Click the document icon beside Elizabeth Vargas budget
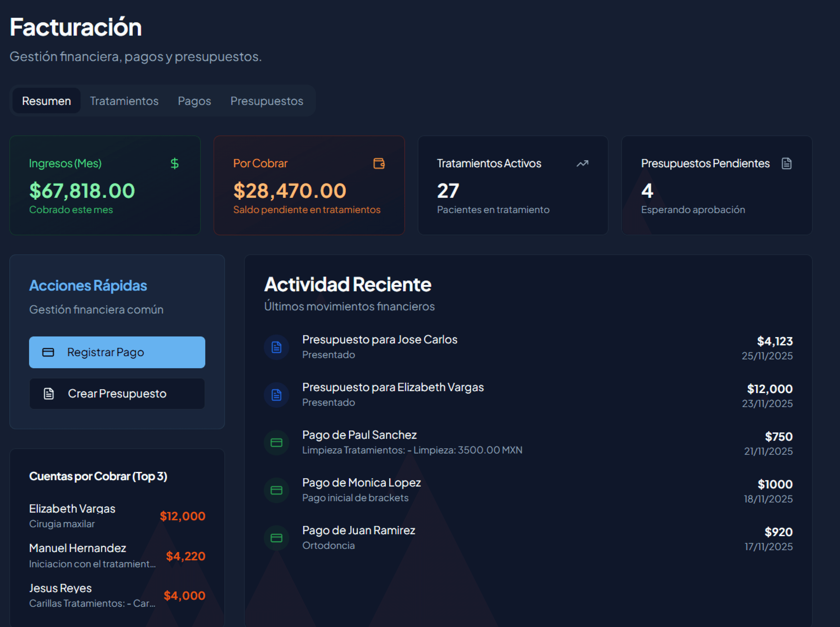 (x=276, y=395)
